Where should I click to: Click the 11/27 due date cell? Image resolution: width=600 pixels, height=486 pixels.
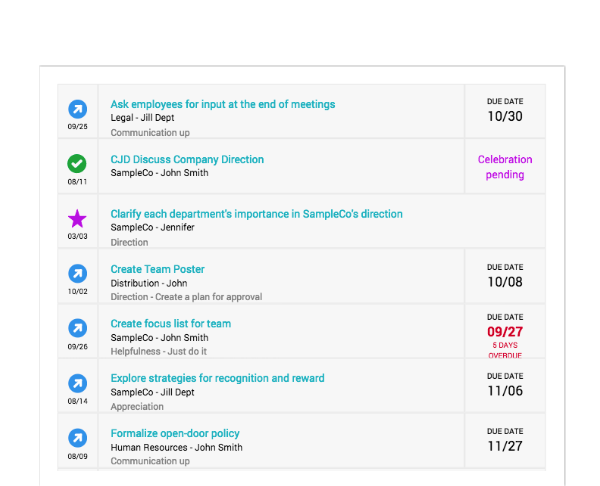click(505, 440)
